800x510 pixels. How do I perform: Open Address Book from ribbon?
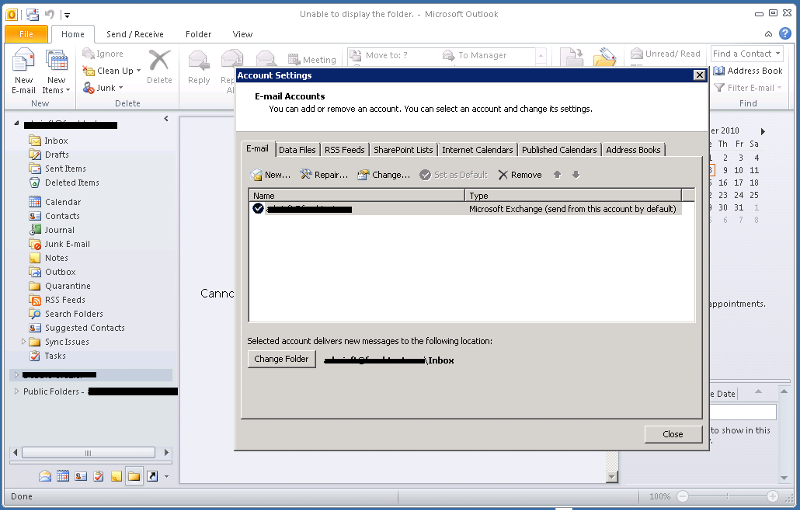pyautogui.click(x=747, y=71)
